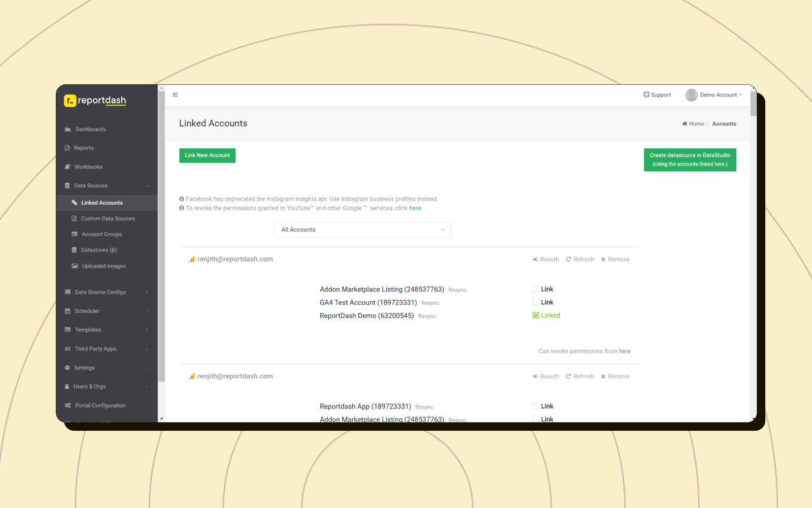Click the Workbooks book icon
812x508 pixels.
tap(67, 167)
